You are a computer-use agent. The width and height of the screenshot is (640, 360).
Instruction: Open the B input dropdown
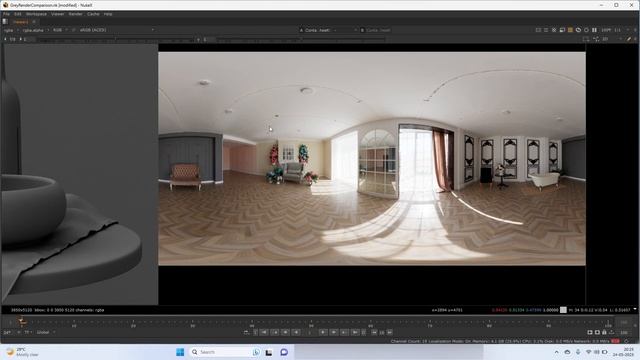coord(376,30)
